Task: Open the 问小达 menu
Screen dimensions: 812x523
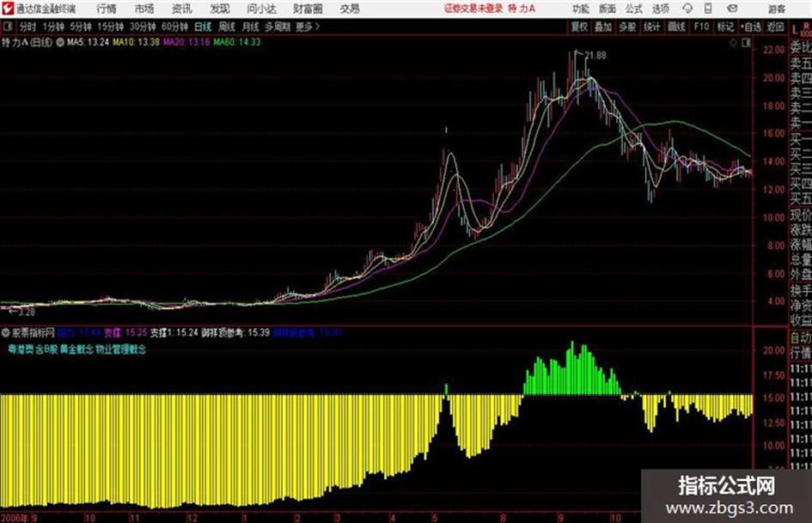Action: tap(261, 9)
